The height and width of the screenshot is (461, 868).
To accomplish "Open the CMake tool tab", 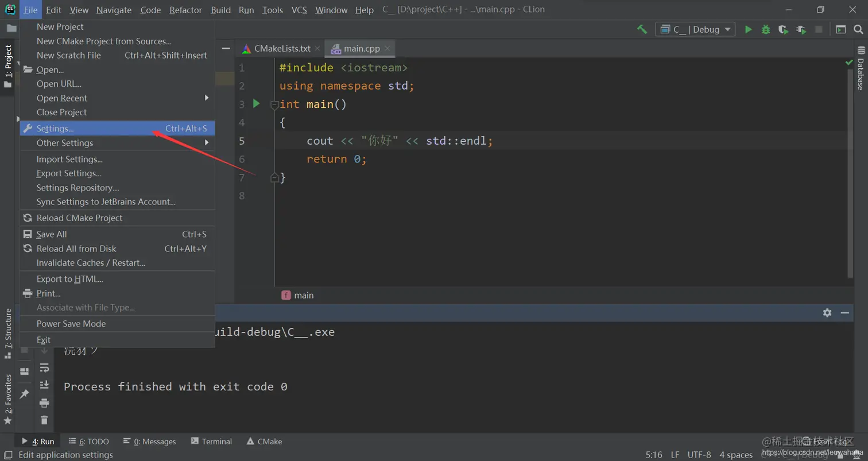I will click(x=264, y=441).
